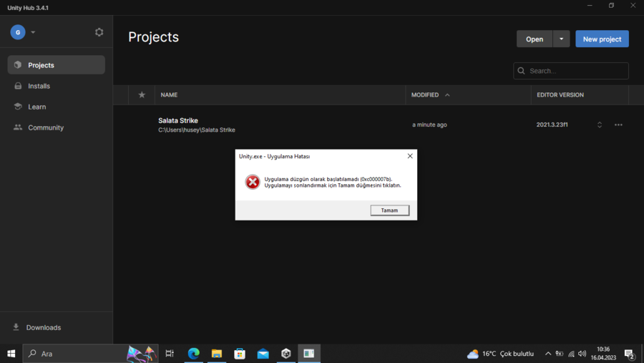Expand the Open button dropdown arrow

(x=561, y=39)
